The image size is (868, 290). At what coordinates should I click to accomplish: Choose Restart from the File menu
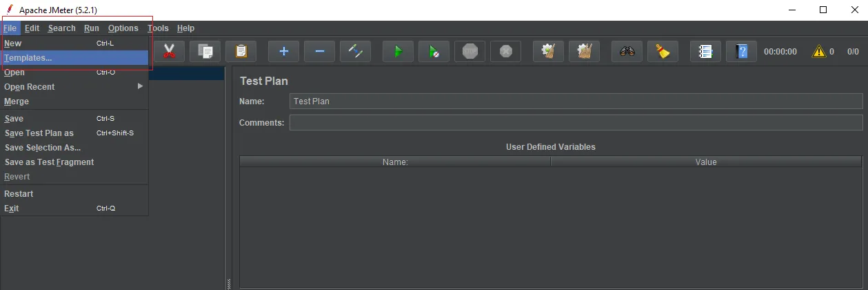pos(74,193)
